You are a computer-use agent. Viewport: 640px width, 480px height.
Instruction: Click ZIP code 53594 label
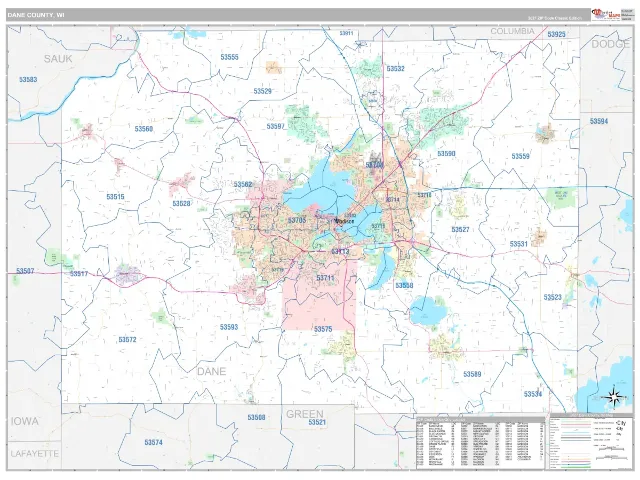pyautogui.click(x=599, y=121)
